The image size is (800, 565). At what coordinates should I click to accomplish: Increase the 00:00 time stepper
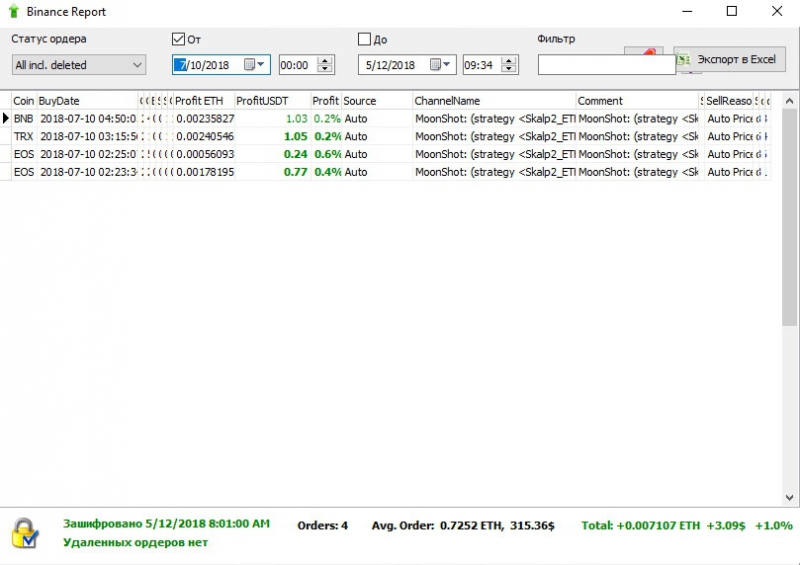324,60
